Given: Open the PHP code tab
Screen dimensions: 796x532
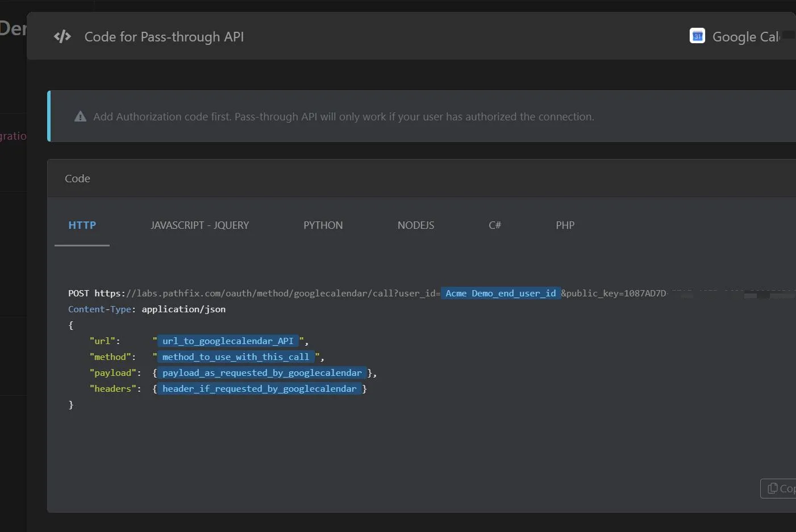Looking at the screenshot, I should coord(565,225).
